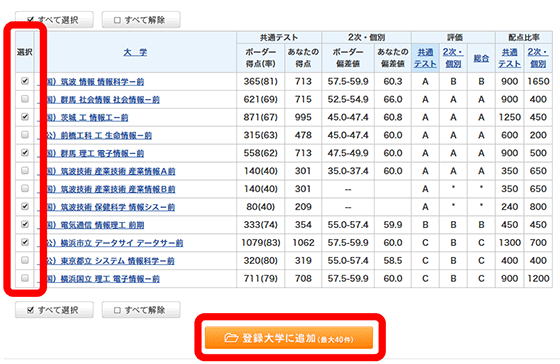Sort by the 総合 header link

pos(481,58)
